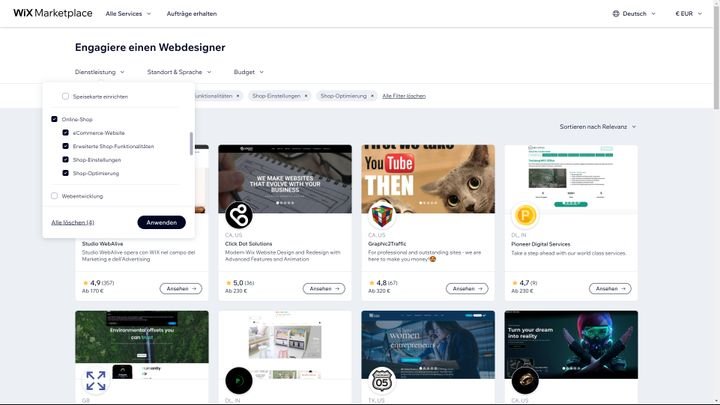Open the Deutsch language dropdown

[634, 14]
